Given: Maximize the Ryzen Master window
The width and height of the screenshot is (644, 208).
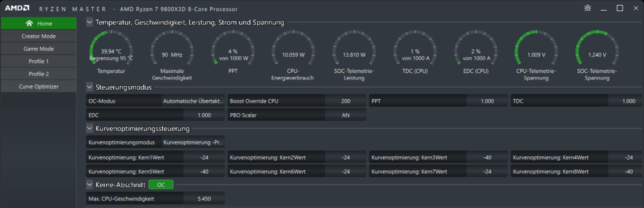Looking at the screenshot, I should tap(620, 8).
